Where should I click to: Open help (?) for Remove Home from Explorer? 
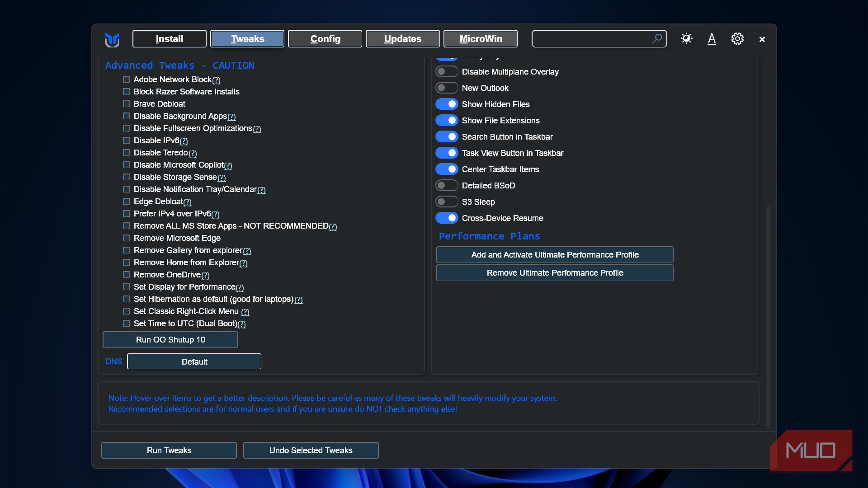(244, 263)
